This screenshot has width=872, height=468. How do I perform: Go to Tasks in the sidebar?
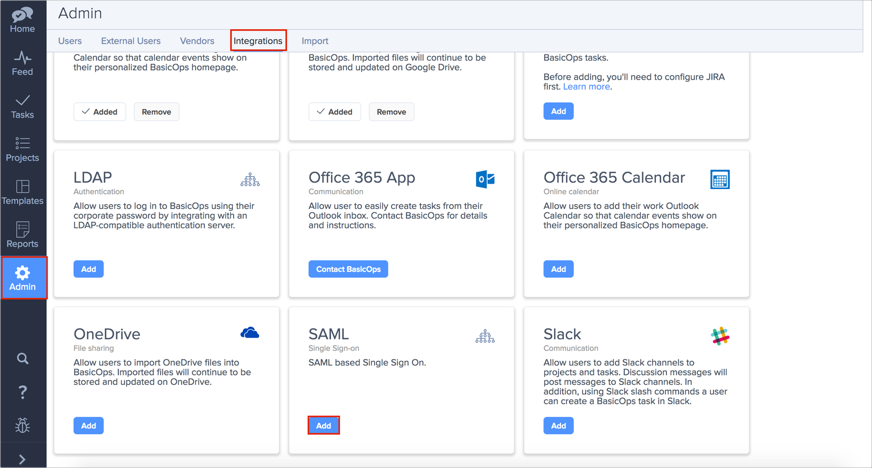coord(22,106)
